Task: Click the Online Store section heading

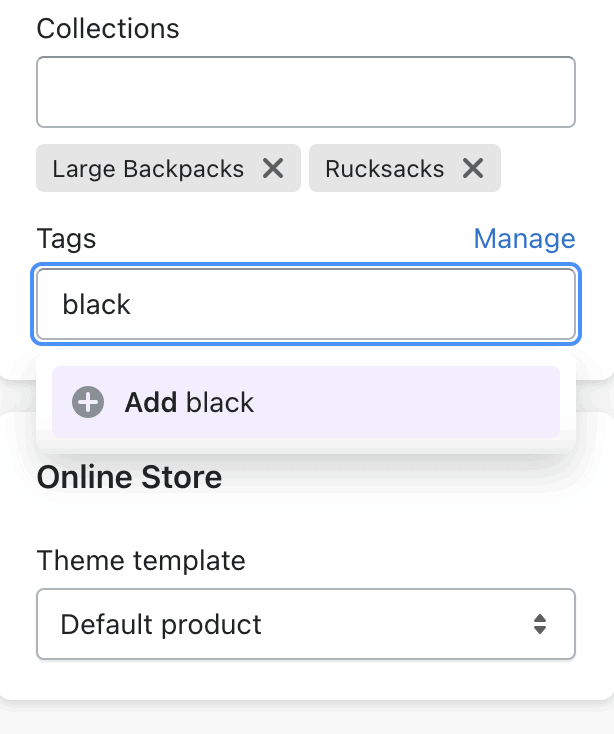Action: point(130,477)
